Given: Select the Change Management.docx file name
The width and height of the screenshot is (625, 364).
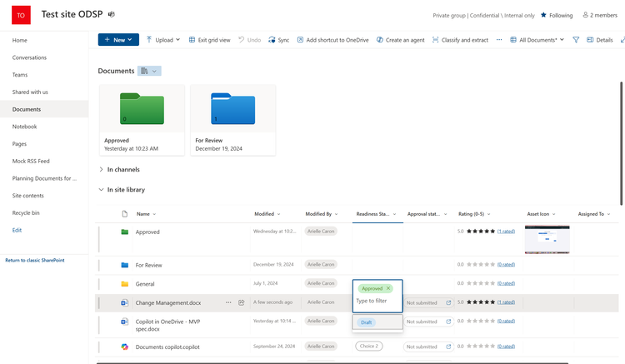Looking at the screenshot, I should point(168,302).
